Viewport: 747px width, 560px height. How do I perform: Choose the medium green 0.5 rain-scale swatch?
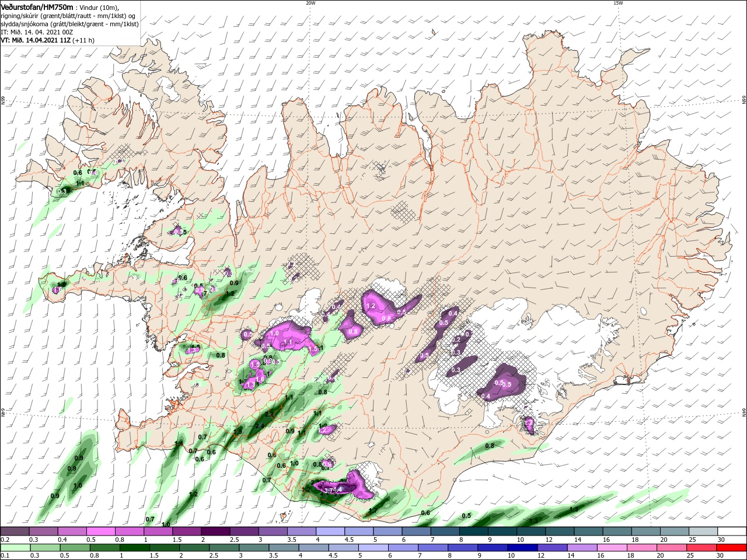75,548
